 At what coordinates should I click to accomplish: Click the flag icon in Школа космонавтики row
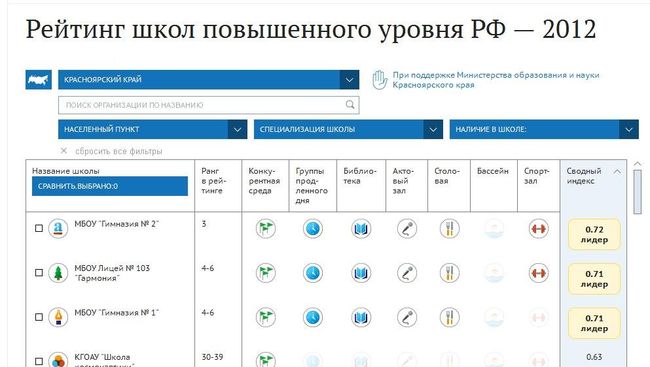pyautogui.click(x=265, y=360)
